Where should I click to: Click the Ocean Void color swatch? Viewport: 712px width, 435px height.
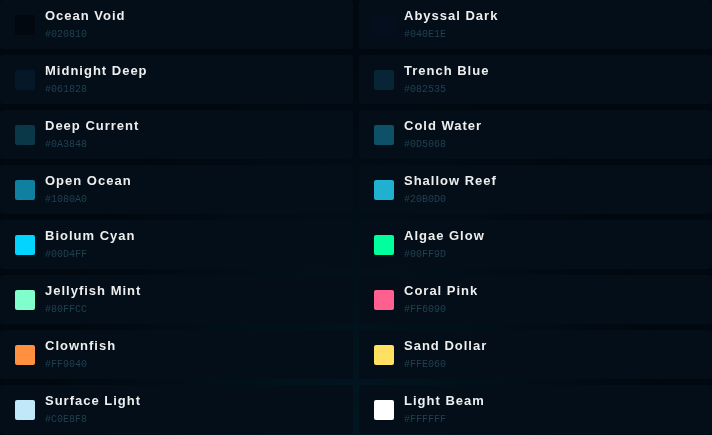click(x=25, y=25)
